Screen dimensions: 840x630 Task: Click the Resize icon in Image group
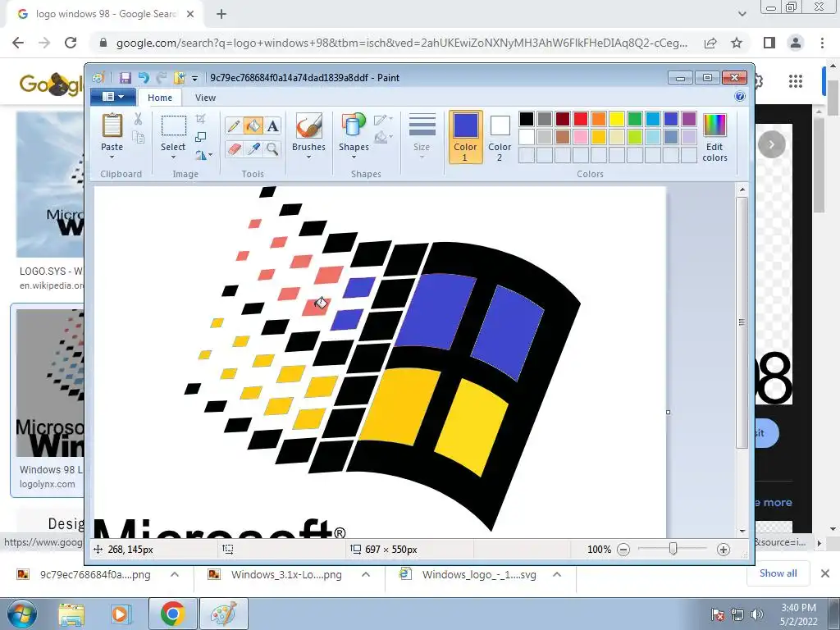200,137
